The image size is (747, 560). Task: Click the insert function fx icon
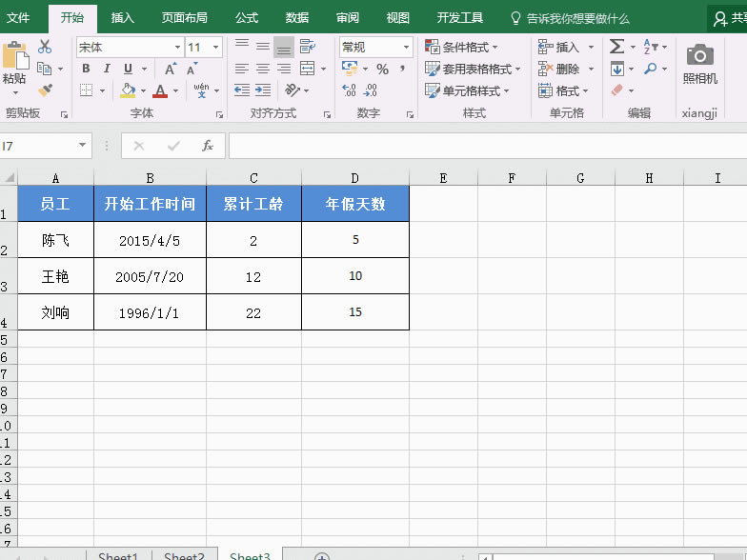pyautogui.click(x=208, y=146)
